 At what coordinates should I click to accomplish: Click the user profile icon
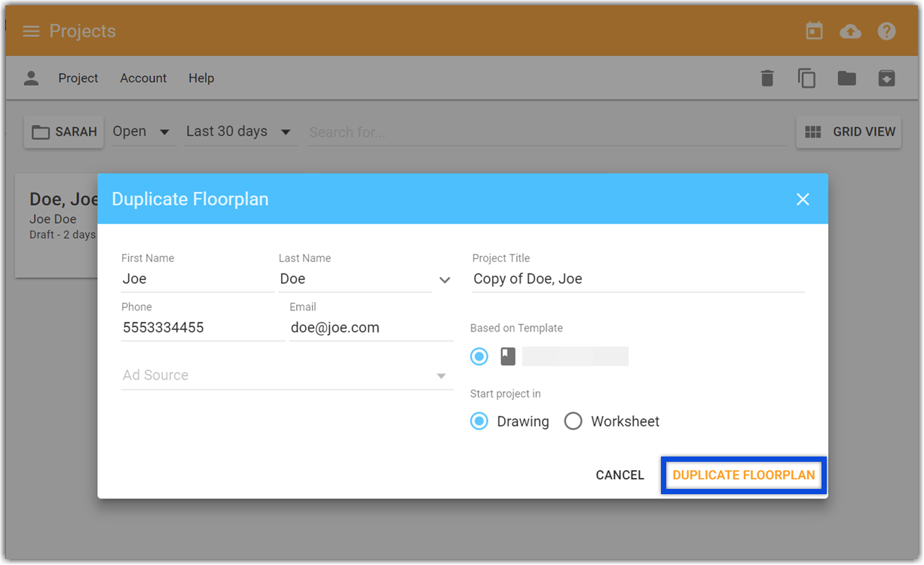pos(31,78)
